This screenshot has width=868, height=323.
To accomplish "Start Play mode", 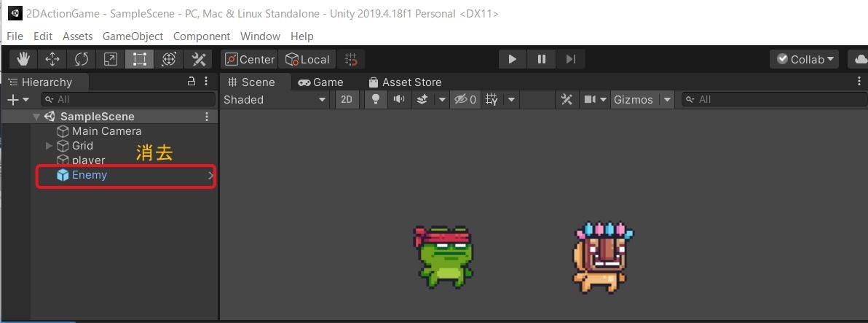I will (x=513, y=59).
